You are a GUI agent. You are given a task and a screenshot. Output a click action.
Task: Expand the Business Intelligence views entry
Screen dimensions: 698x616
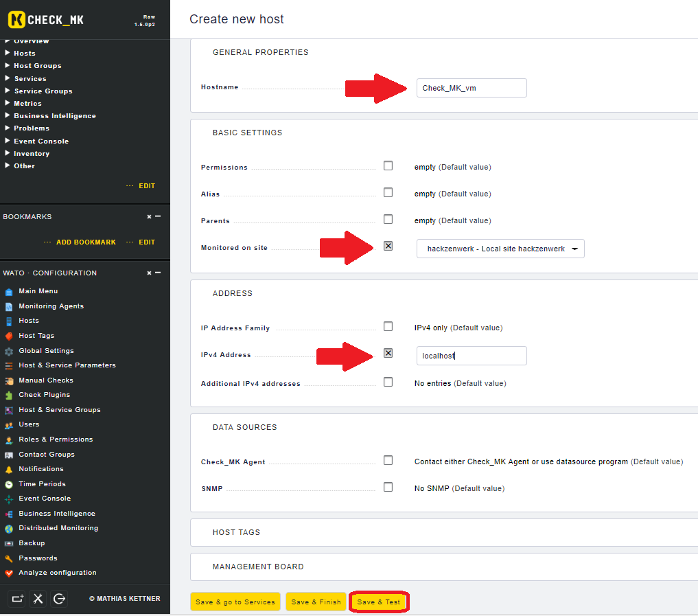[54, 116]
